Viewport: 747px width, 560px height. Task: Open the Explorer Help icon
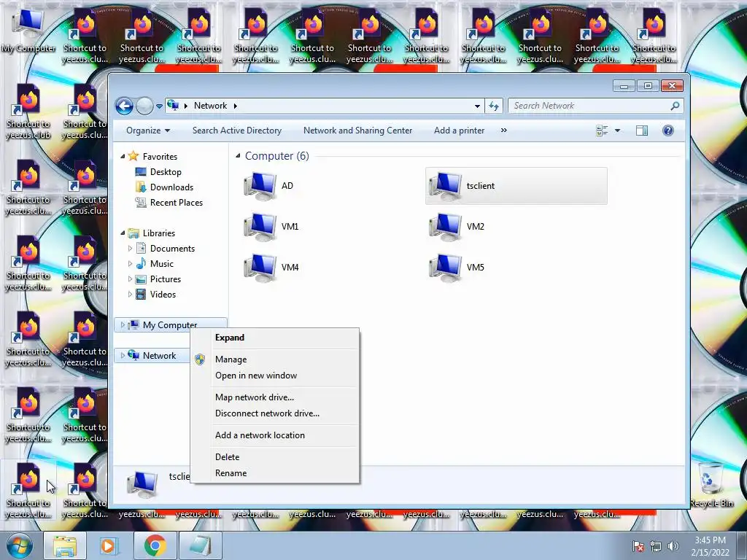click(668, 131)
